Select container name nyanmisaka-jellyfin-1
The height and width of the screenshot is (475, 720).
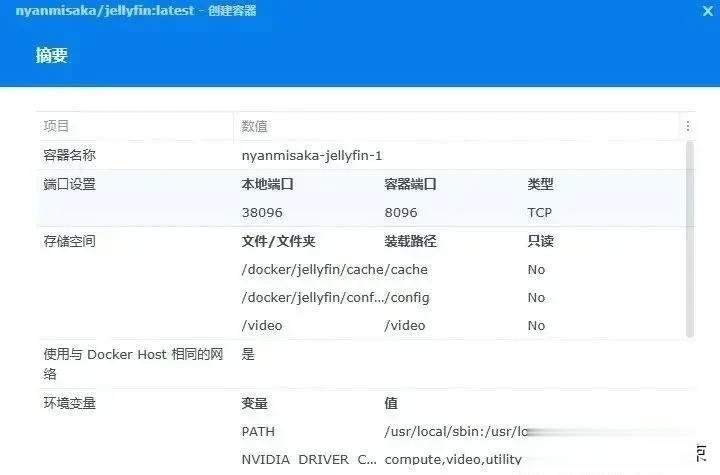312,155
